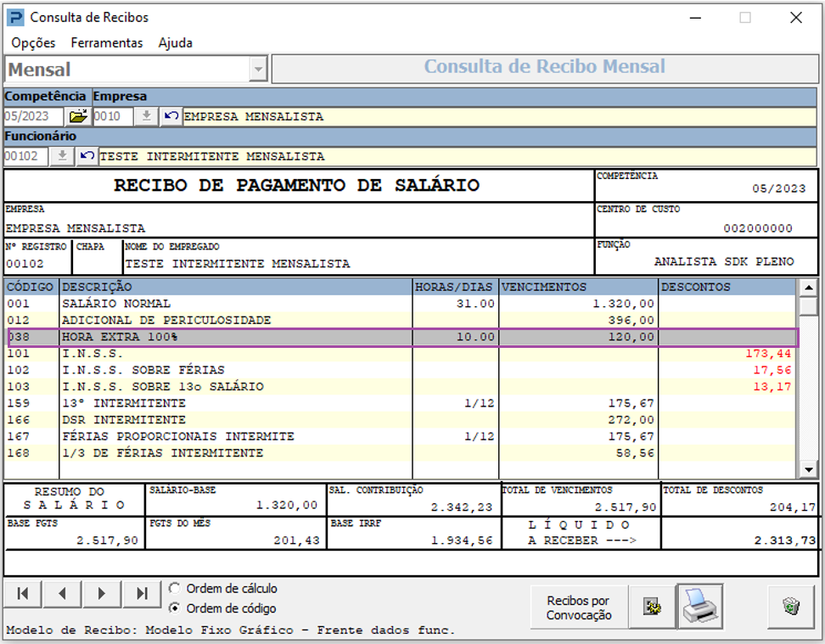Image resolution: width=825 pixels, height=644 pixels.
Task: Select the SALÁRIO NORMAL row
Action: pos(400,304)
